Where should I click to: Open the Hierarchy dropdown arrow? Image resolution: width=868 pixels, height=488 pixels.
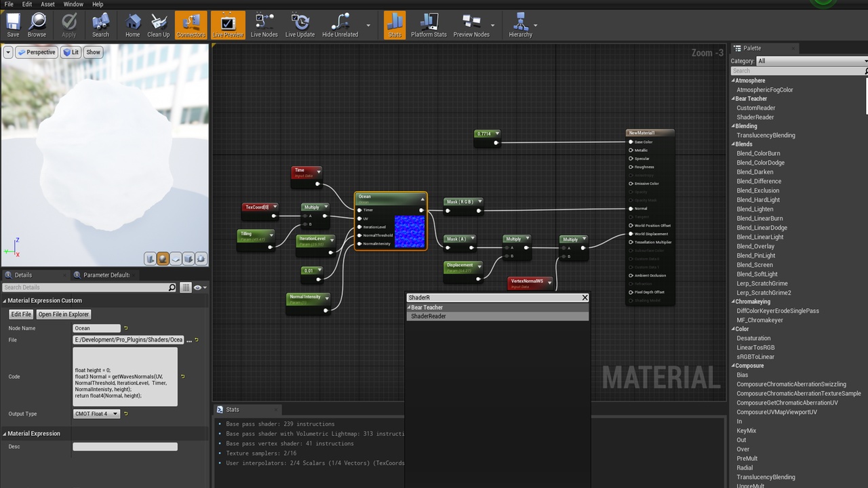coord(535,25)
